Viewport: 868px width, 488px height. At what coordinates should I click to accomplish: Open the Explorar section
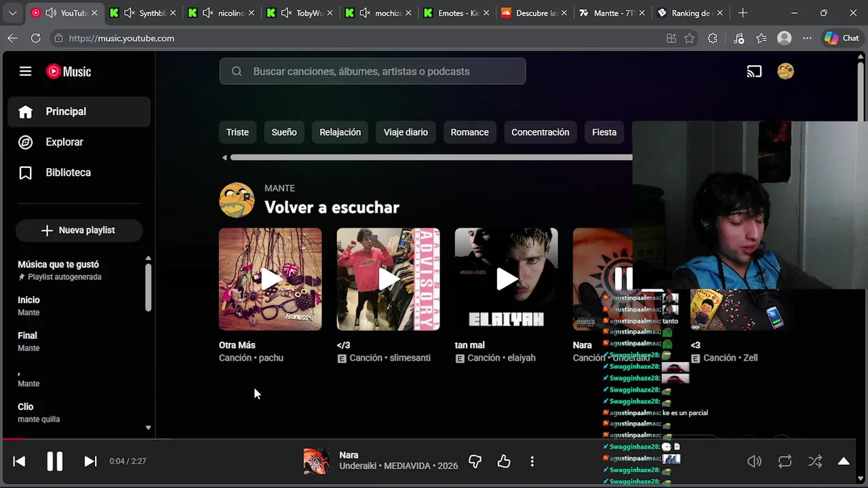coord(79,142)
